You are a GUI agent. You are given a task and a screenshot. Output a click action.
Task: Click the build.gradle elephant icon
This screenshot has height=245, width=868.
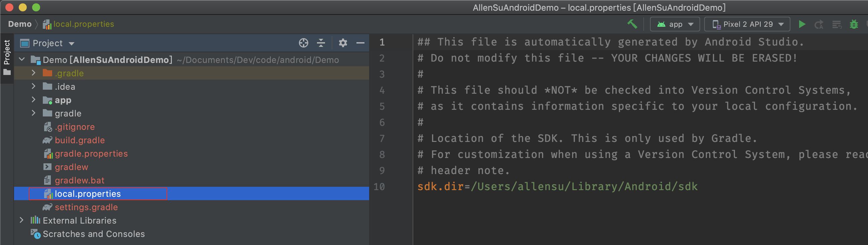47,140
